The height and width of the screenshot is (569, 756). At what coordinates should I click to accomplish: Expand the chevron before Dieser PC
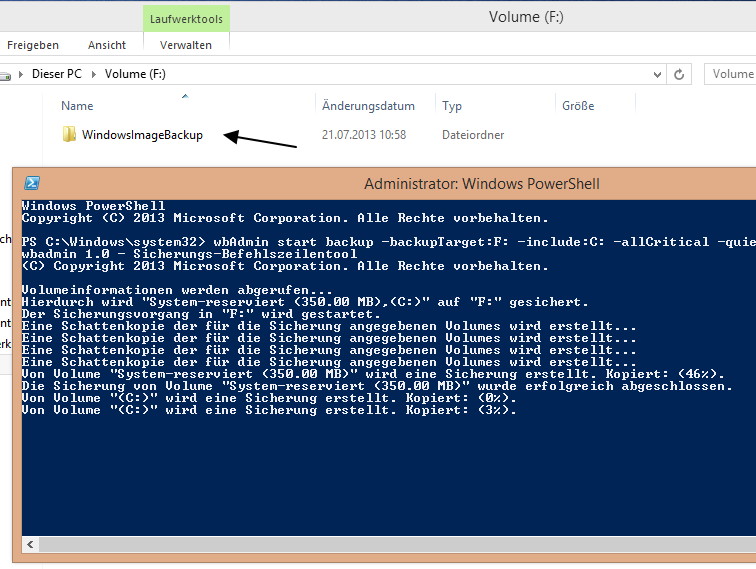point(21,74)
